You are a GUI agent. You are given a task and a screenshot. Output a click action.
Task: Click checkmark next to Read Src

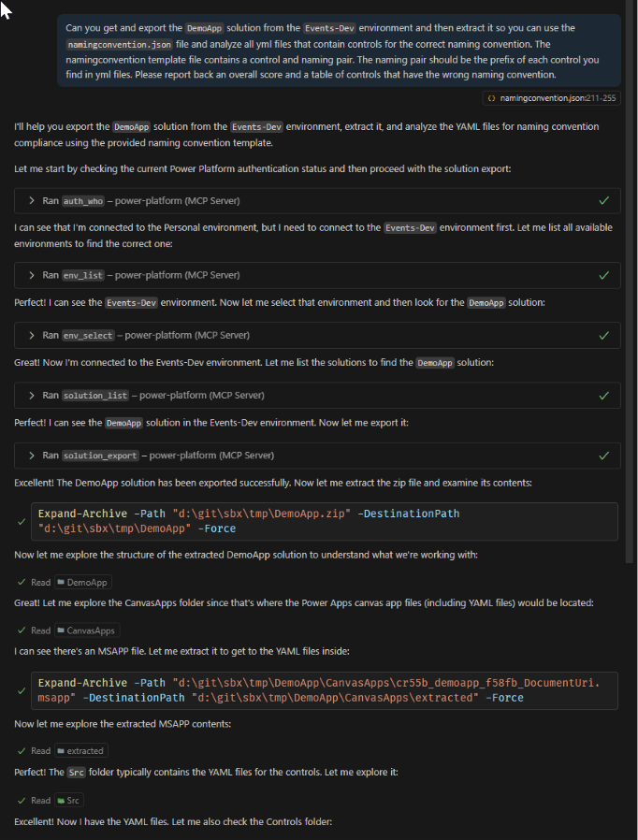[22, 801]
